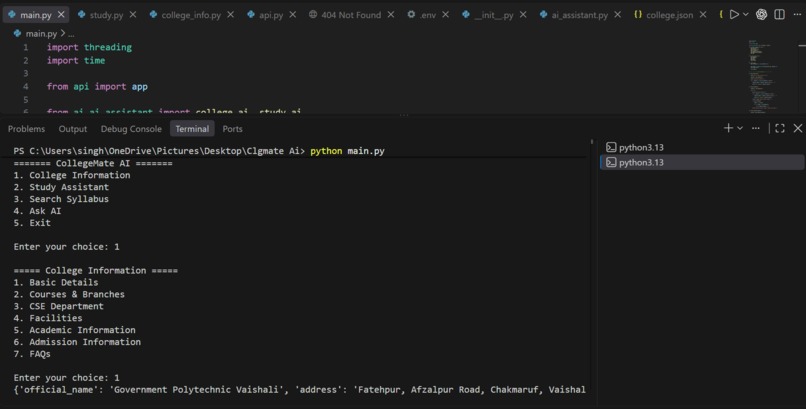Click '2. Study Assistant' in the terminal output
This screenshot has height=409, width=806.
(61, 187)
